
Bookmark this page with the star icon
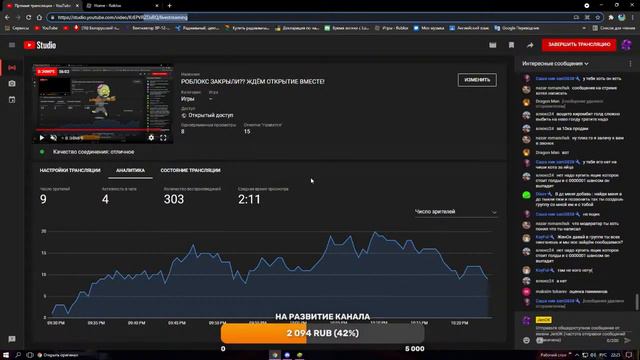pyautogui.click(x=598, y=17)
